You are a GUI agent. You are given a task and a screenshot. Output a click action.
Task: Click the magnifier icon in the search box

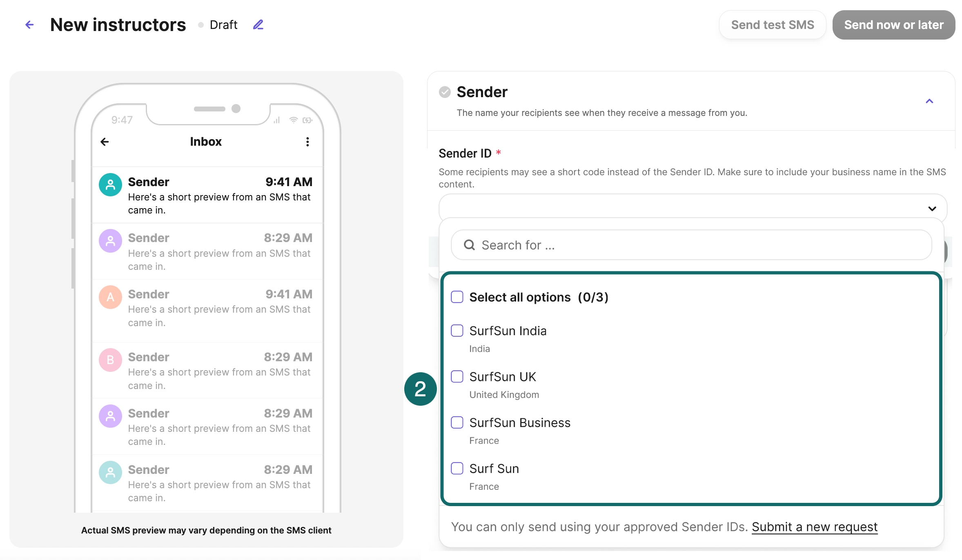[x=469, y=245]
